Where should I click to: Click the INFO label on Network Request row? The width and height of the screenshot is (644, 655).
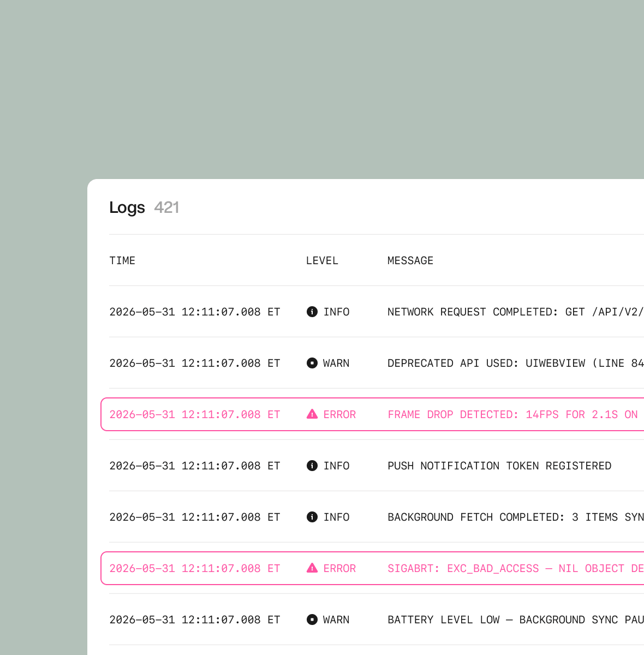pos(336,312)
